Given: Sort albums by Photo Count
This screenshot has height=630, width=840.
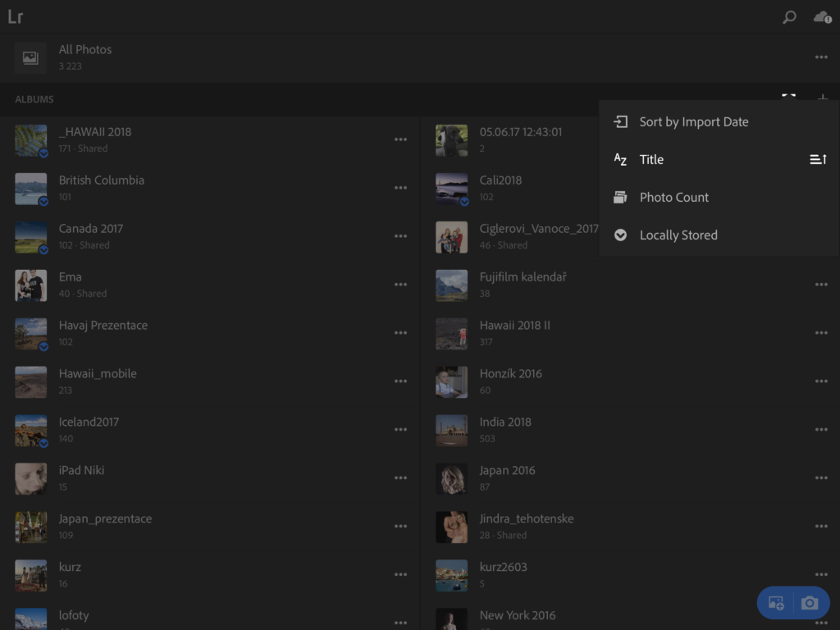Looking at the screenshot, I should coord(673,197).
